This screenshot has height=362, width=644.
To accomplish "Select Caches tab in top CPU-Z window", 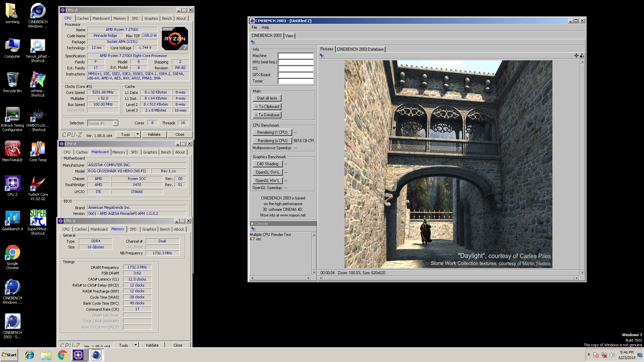I will point(83,18).
